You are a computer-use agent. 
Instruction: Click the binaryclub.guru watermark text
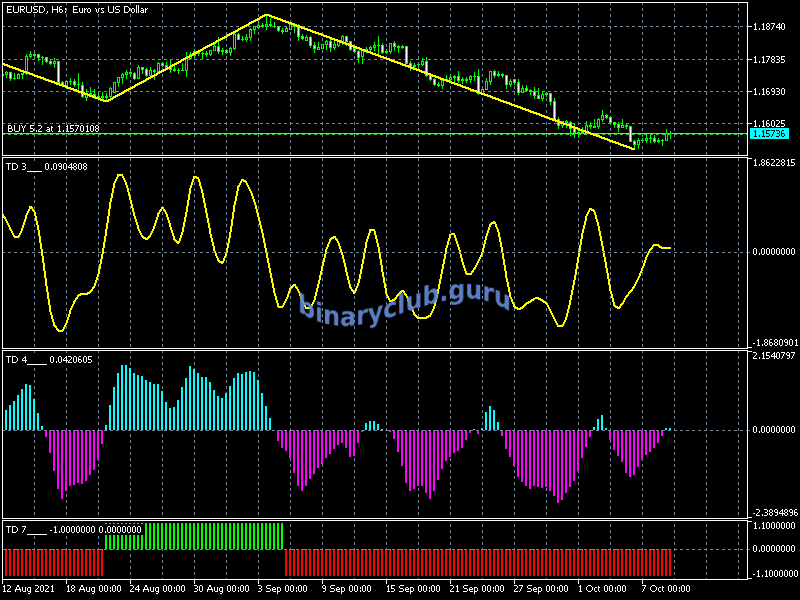404,300
